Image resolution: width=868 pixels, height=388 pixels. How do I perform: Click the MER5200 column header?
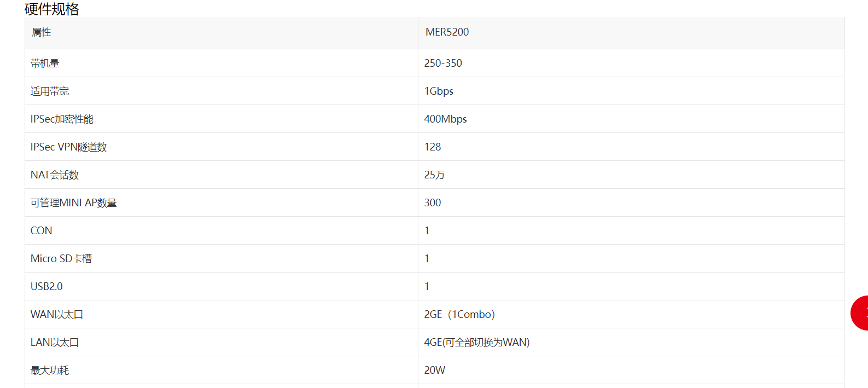pyautogui.click(x=447, y=32)
